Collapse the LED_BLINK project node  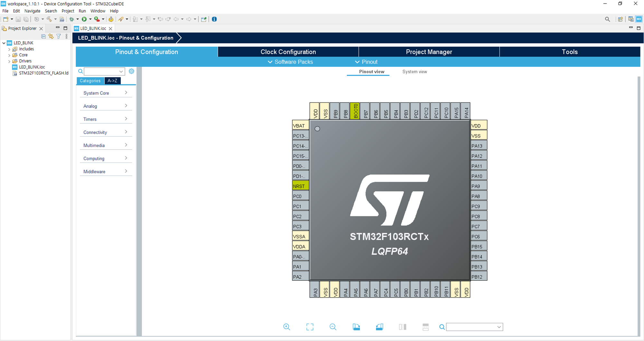pyautogui.click(x=4, y=43)
